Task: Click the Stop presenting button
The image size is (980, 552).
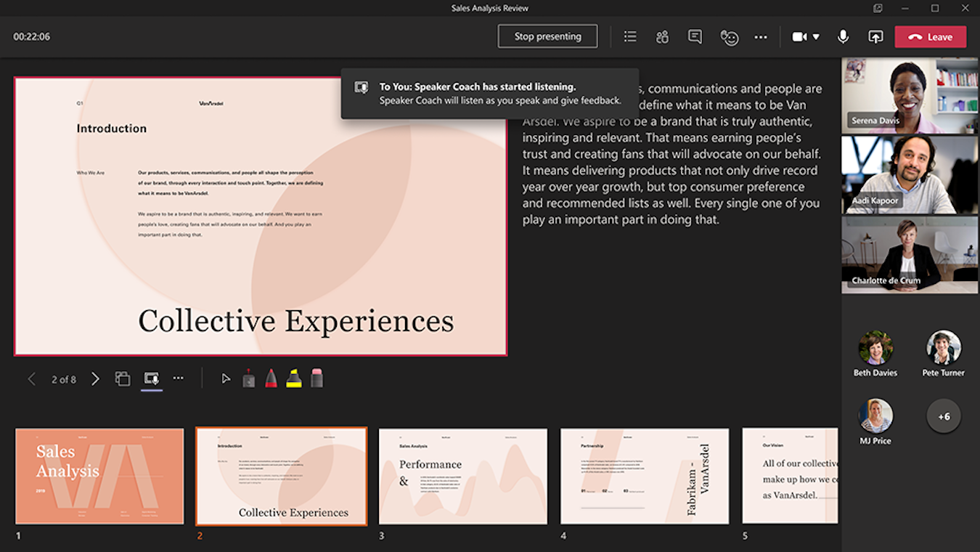Action: 547,36
